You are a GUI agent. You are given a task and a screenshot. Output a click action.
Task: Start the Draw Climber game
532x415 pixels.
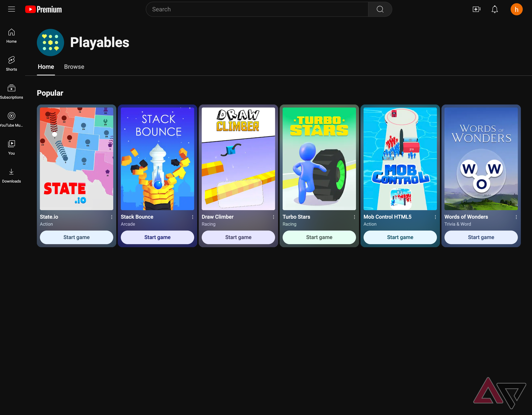point(238,237)
